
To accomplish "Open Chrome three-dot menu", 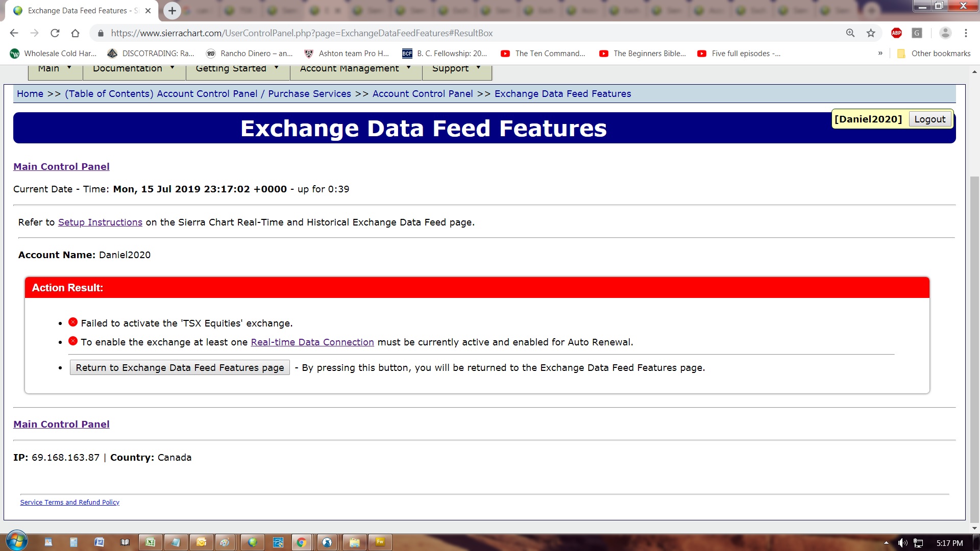I will pyautogui.click(x=966, y=33).
